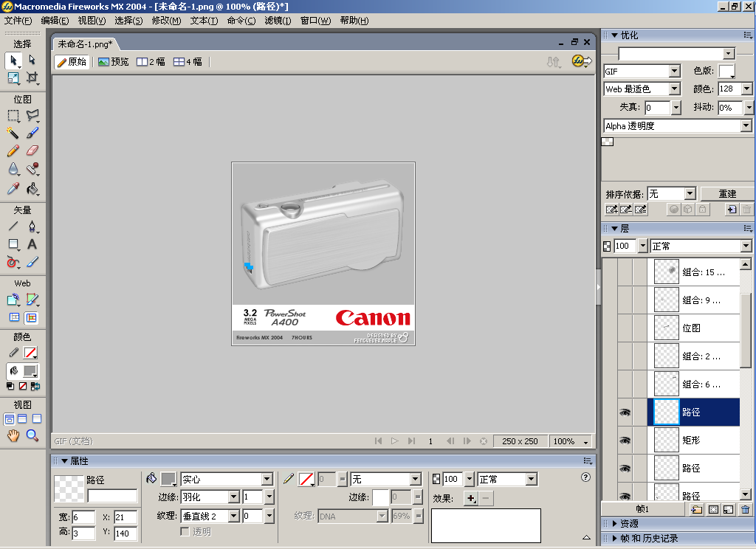Go to the first frame
Screen dimensions: 756x549
(379, 441)
